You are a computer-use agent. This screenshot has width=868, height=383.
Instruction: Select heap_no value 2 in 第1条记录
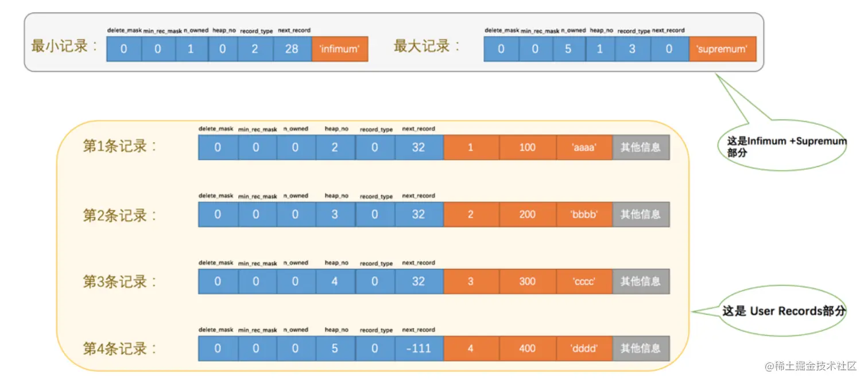[335, 147]
